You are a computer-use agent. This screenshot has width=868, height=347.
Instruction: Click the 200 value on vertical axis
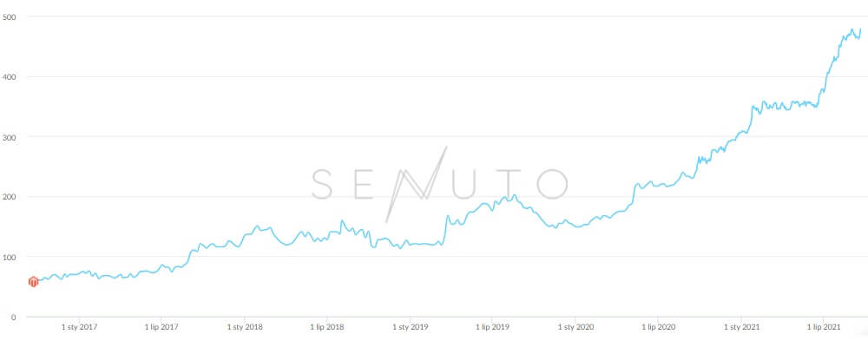coord(9,196)
